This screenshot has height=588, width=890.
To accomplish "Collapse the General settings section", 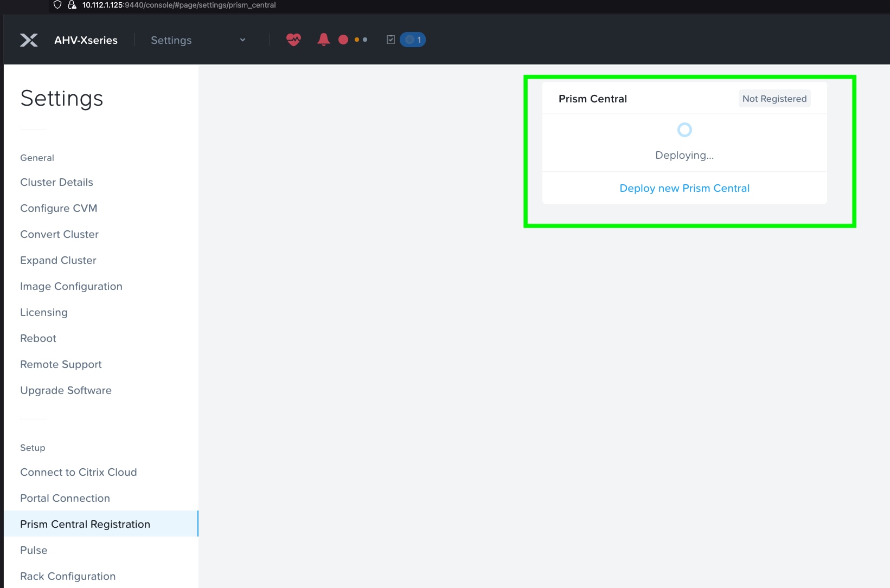I will click(37, 158).
